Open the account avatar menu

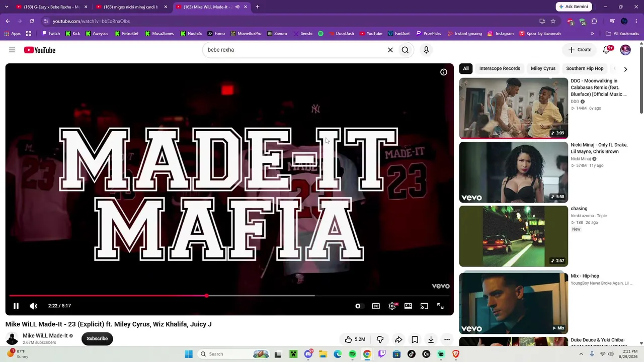[x=625, y=50]
